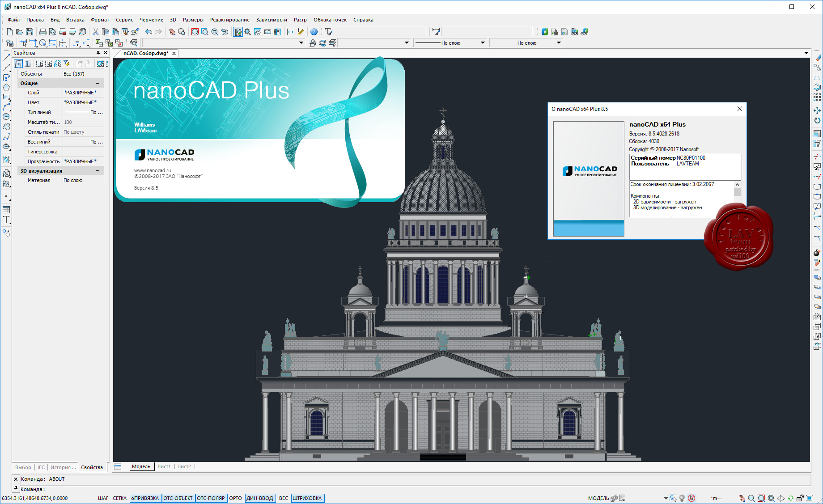Redo the undone action
823x504 pixels.
click(158, 32)
